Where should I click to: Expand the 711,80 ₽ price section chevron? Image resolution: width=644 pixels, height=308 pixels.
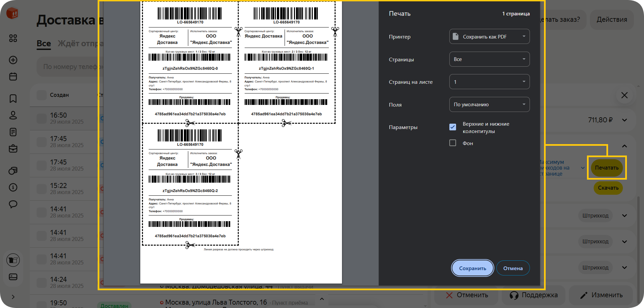click(624, 120)
